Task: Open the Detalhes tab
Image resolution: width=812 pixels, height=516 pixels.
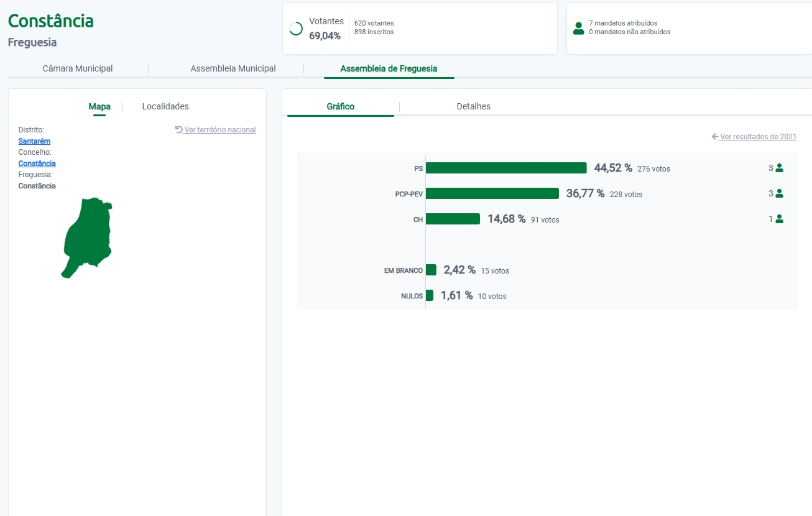Action: point(473,106)
